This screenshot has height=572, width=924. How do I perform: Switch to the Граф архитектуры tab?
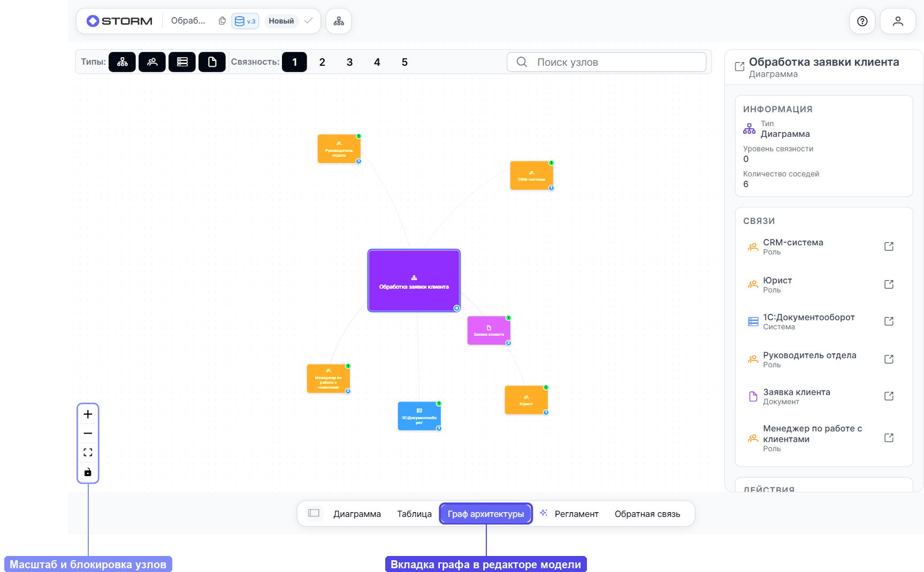pyautogui.click(x=486, y=514)
